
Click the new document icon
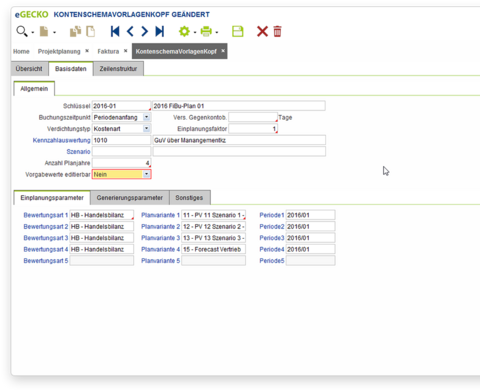coord(44,31)
